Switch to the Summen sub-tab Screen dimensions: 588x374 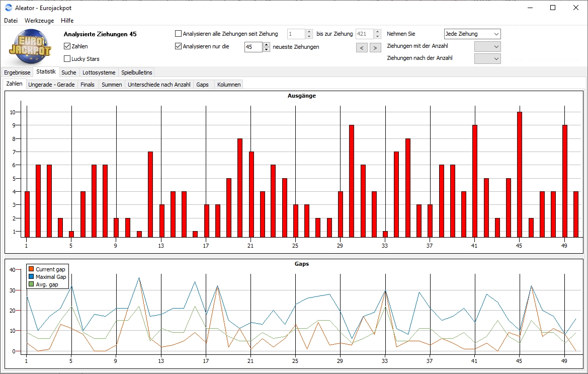(x=112, y=85)
